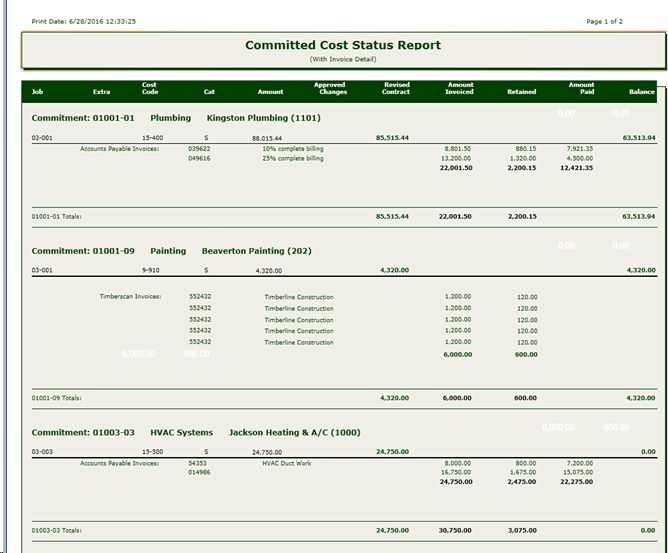This screenshot has height=553, width=668.
Task: Click the bold retained subtotal 600.00 under Timberscan invoices
Action: pyautogui.click(x=526, y=354)
